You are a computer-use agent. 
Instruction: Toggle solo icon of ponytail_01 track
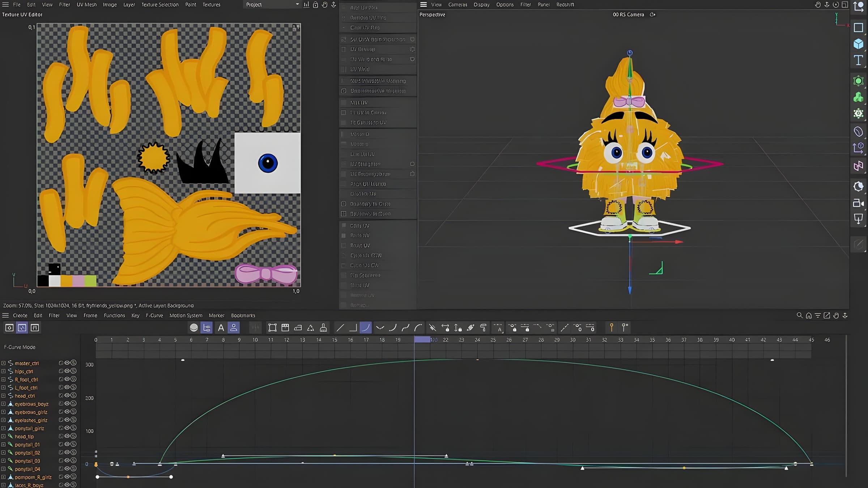coord(73,444)
